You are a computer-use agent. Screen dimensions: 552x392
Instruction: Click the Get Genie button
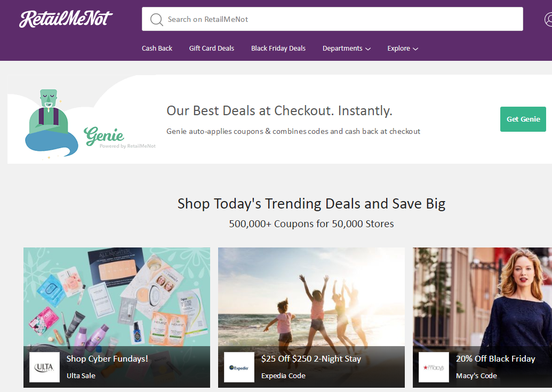tap(523, 119)
